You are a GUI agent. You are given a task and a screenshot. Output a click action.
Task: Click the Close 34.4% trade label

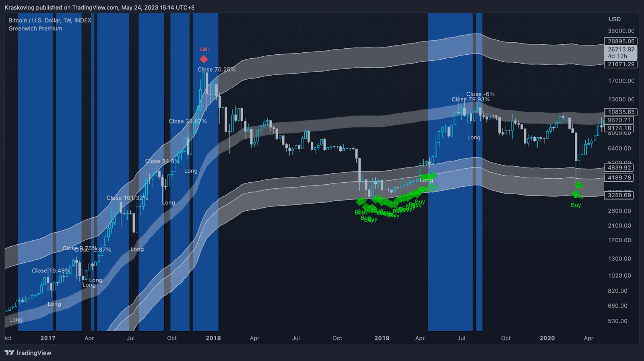pyautogui.click(x=162, y=161)
